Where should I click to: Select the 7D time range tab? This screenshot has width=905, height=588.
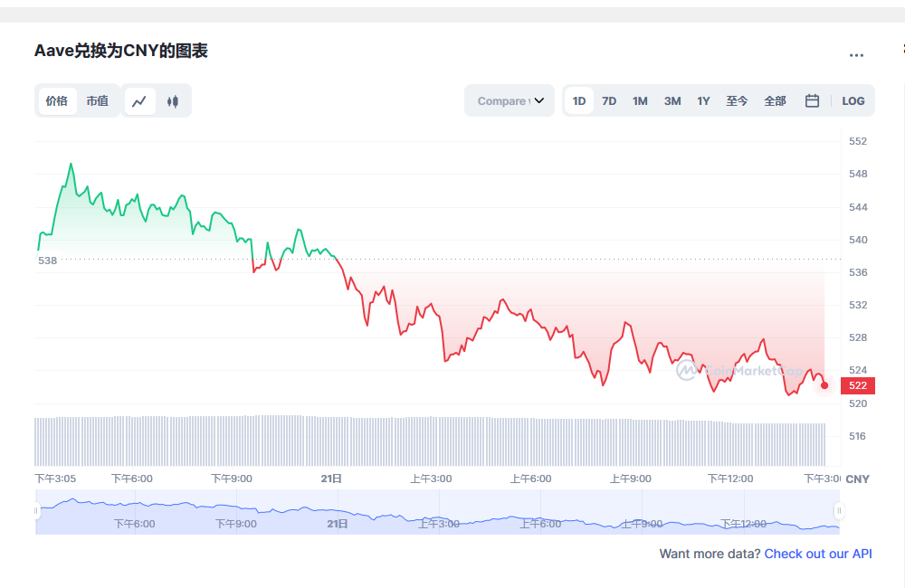[x=609, y=101]
